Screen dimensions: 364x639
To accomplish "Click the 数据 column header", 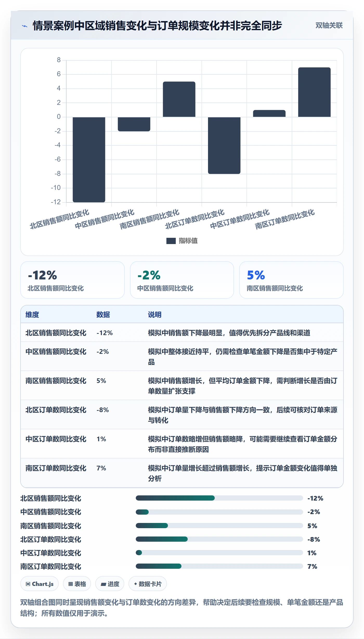I will [x=103, y=315].
